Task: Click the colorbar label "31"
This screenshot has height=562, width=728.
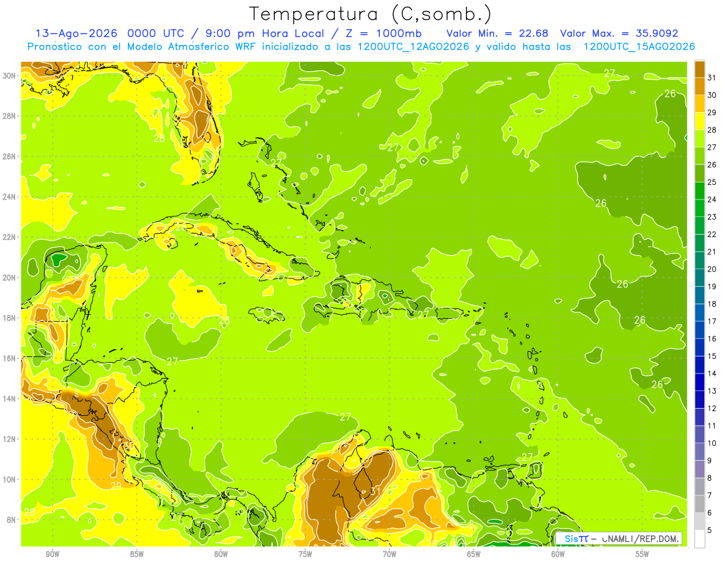Action: coord(712,78)
